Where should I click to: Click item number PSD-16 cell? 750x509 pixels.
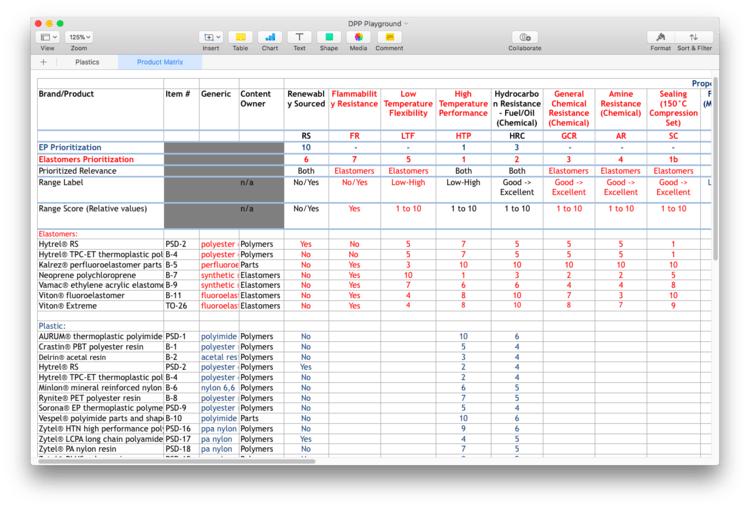(x=181, y=429)
